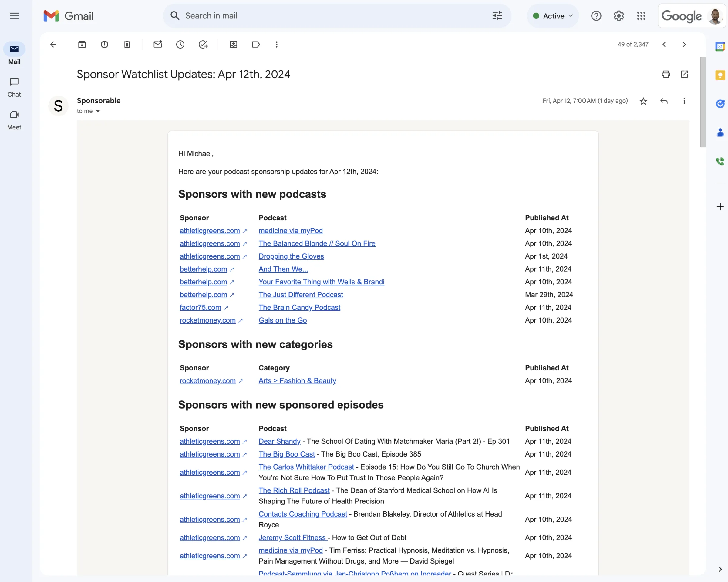
Task: Click the add to tasks icon
Action: 203,44
